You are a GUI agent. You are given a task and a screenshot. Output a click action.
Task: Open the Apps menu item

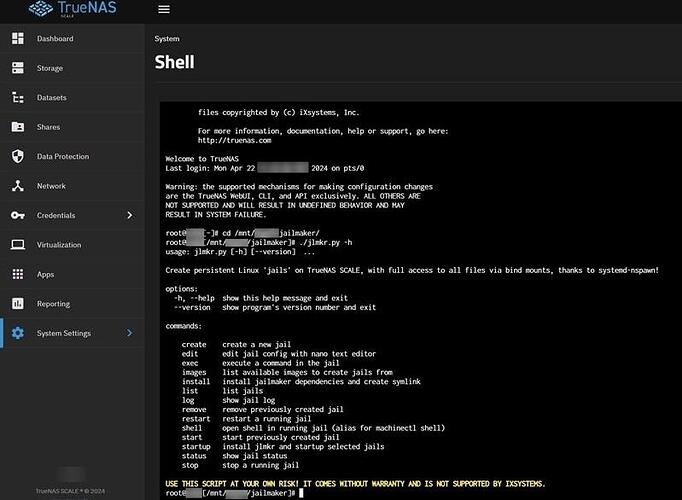tap(46, 274)
